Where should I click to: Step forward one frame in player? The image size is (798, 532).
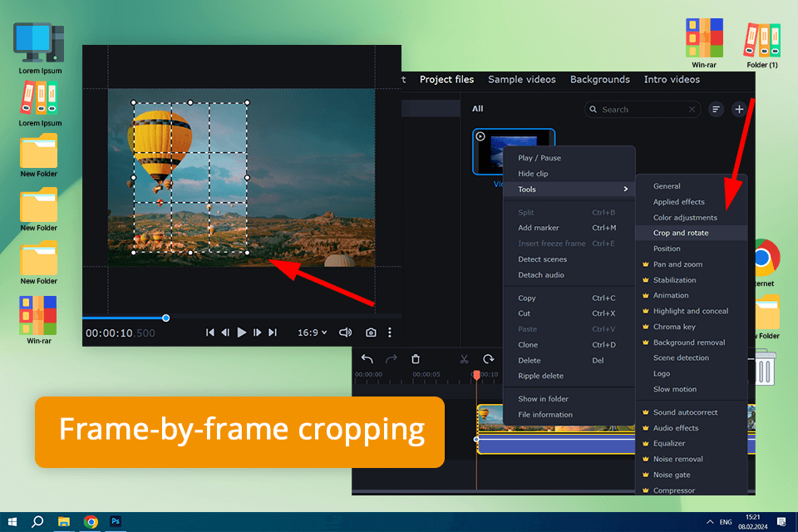click(x=257, y=332)
